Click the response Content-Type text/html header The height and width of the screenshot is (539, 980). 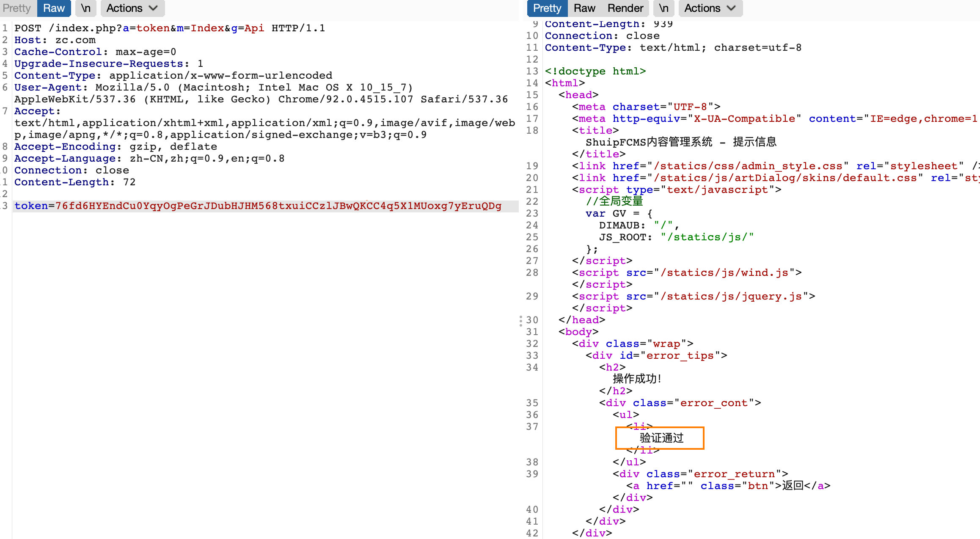(673, 48)
